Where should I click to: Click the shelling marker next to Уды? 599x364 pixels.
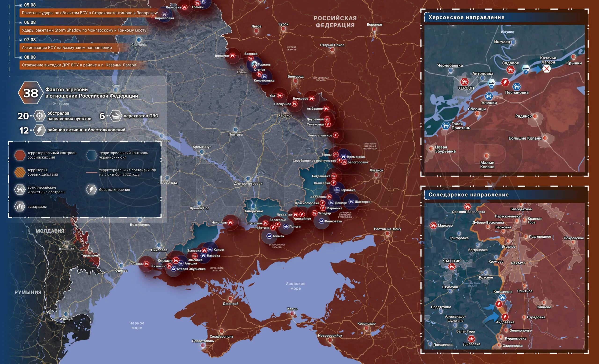280,95
